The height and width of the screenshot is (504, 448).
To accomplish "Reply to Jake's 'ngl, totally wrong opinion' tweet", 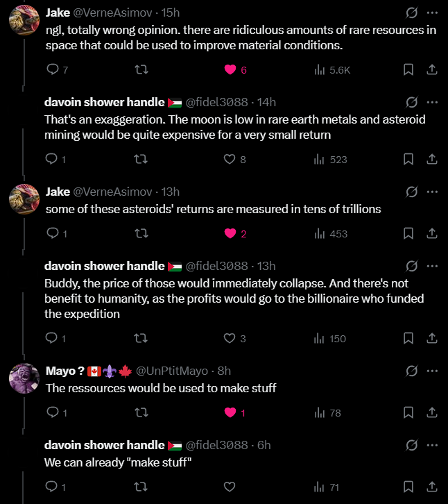I will coord(53,69).
